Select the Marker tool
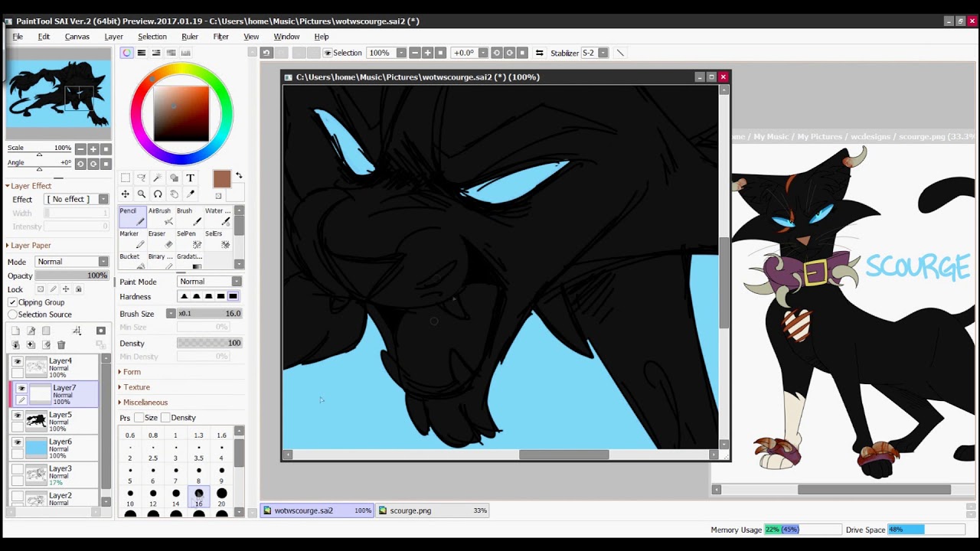980x551 pixels. coord(133,240)
